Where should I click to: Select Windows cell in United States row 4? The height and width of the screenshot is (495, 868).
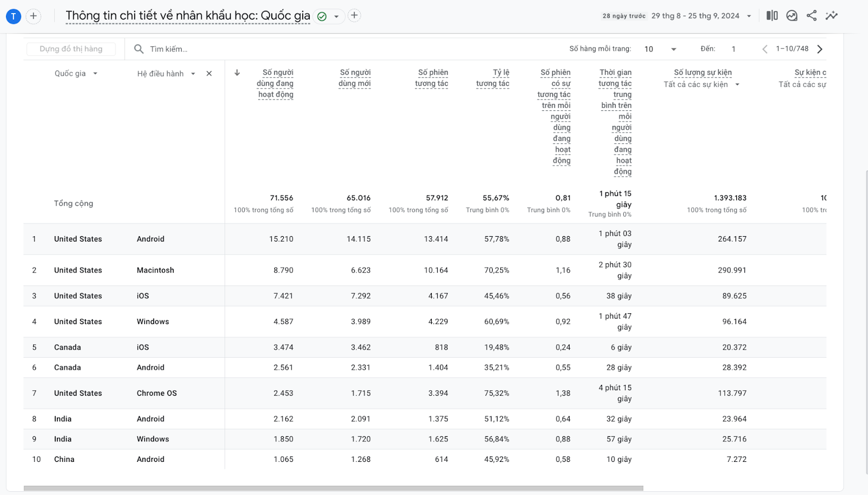tap(153, 321)
